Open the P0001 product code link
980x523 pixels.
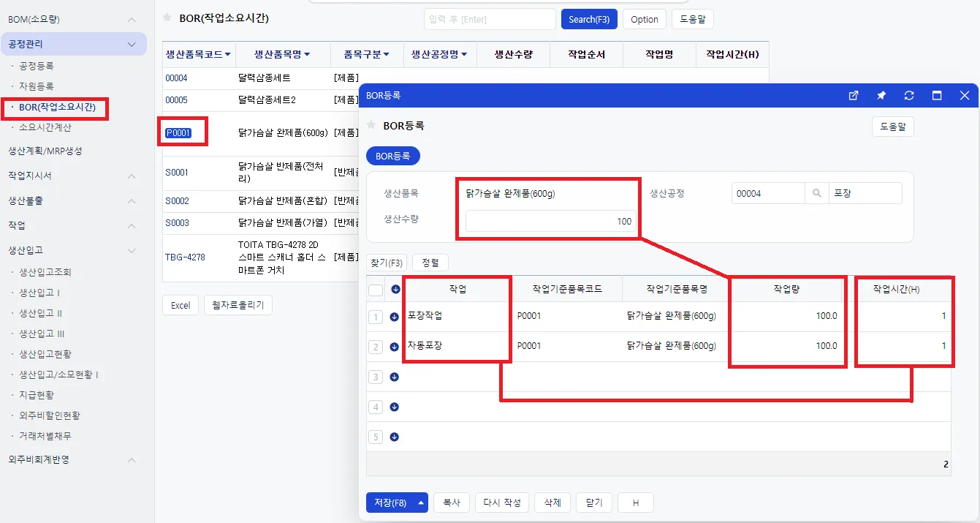click(178, 133)
